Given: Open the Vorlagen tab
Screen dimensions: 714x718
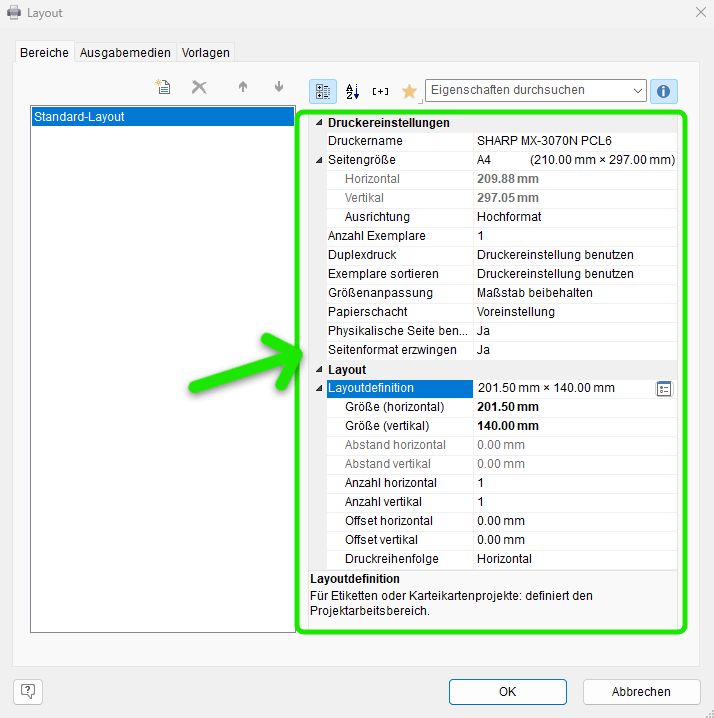Looking at the screenshot, I should [x=206, y=53].
